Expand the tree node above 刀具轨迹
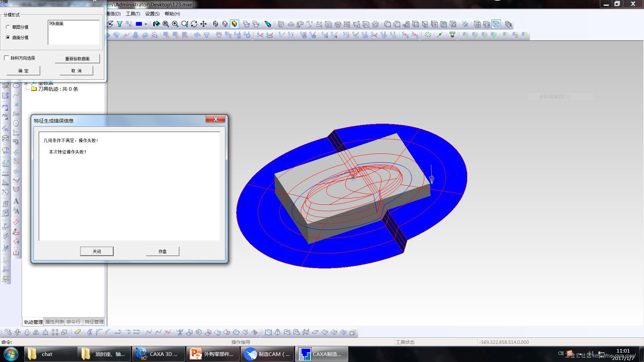This screenshot has height=362, width=644. [x=26, y=83]
